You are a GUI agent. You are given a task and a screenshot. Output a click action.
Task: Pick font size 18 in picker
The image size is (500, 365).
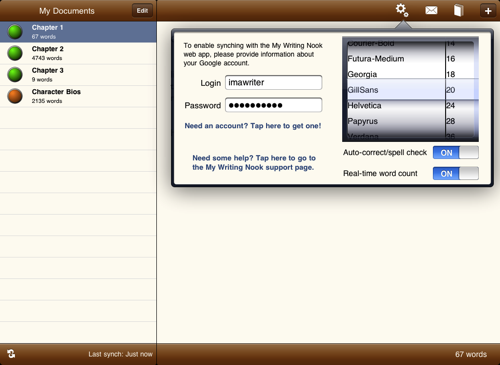tap(451, 74)
